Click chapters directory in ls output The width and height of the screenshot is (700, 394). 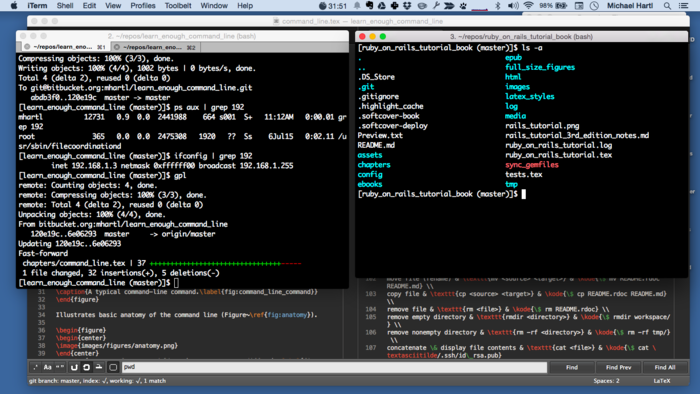[x=374, y=165]
